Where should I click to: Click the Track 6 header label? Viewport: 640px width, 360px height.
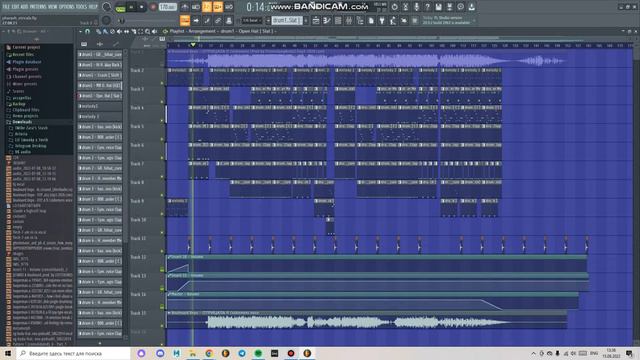[137, 145]
